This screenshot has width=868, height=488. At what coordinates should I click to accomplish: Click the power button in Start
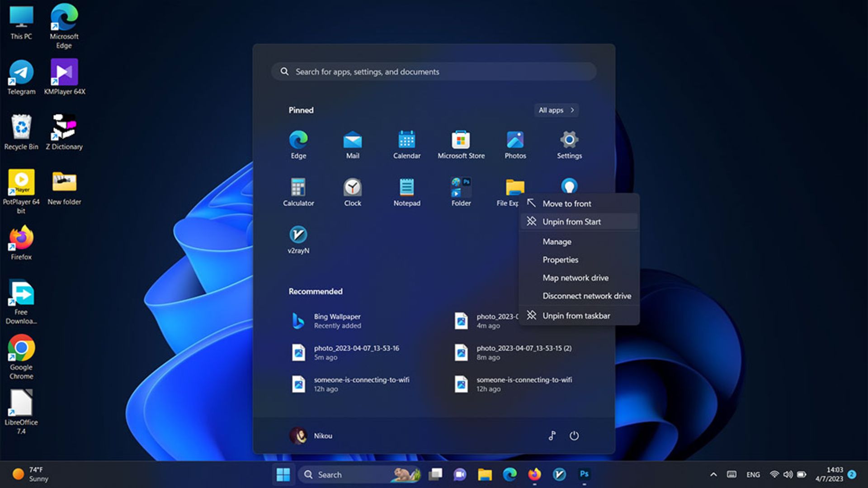[x=574, y=436]
